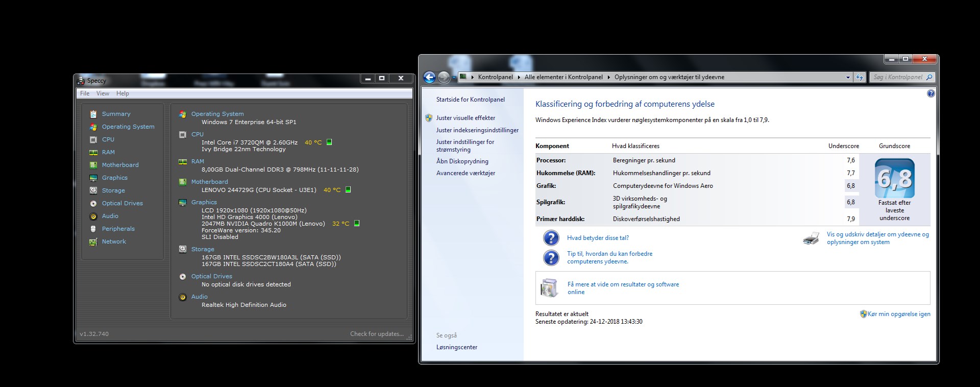Open Åbn Diskoprydning link
Image resolution: width=980 pixels, height=387 pixels.
pos(462,161)
